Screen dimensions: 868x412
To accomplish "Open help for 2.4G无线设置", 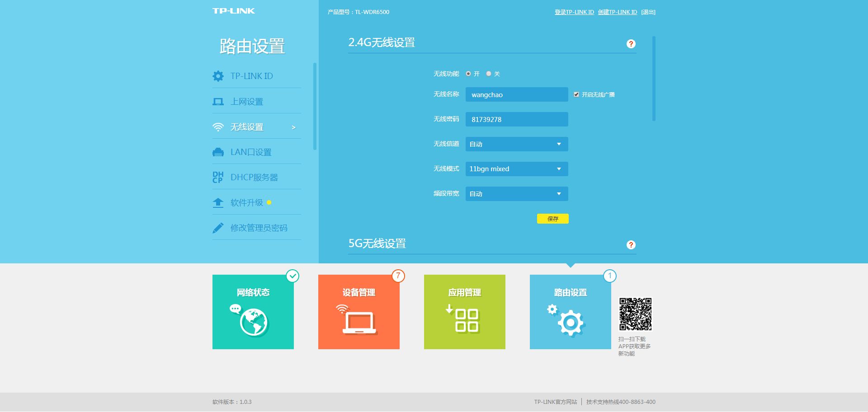I will (x=631, y=44).
